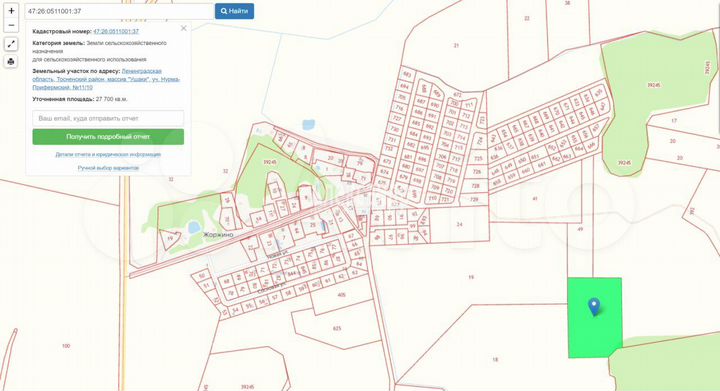Open Ручной выбор вариантов link
Image resolution: width=720 pixels, height=391 pixels.
click(108, 168)
